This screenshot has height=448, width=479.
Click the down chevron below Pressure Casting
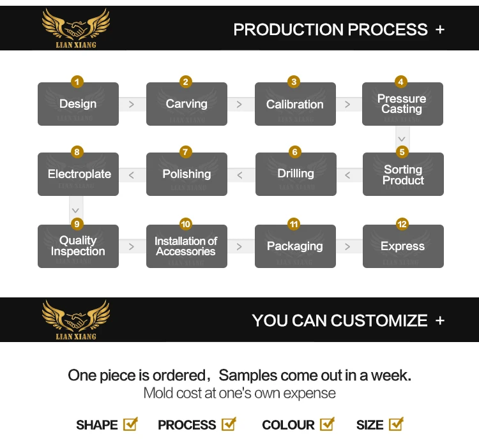[402, 139]
